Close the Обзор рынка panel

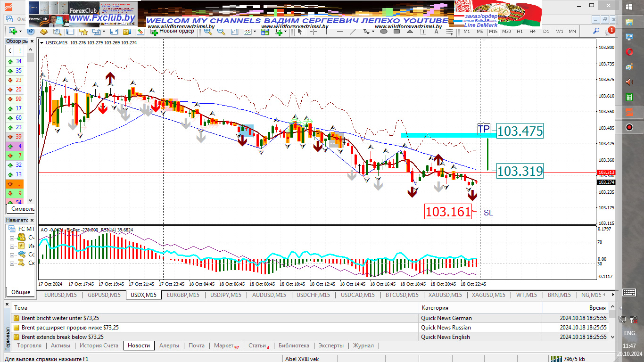click(x=32, y=41)
